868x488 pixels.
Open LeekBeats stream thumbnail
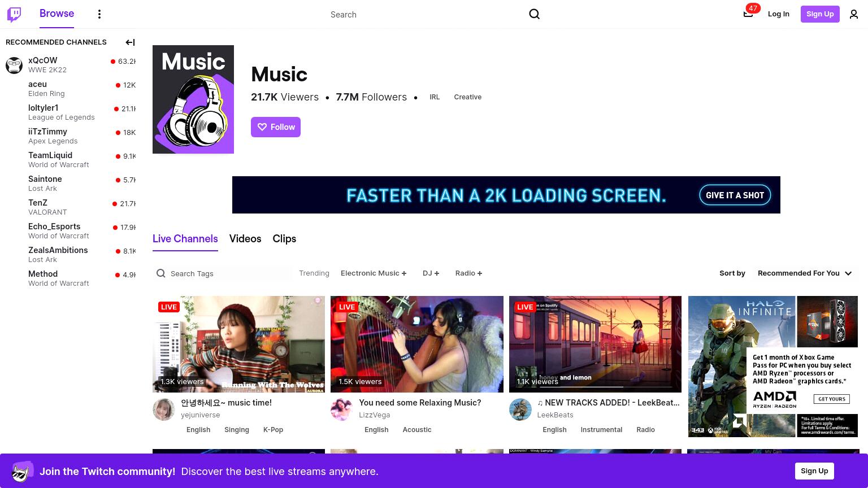[595, 344]
